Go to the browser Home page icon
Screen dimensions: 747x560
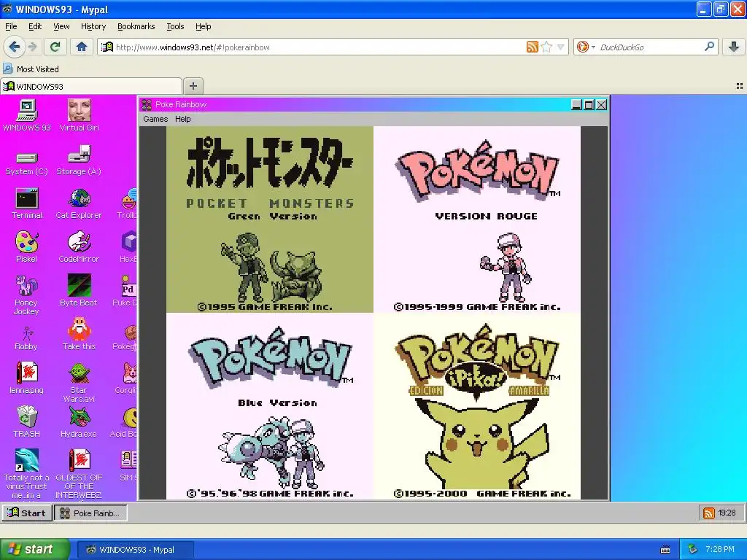pyautogui.click(x=82, y=47)
